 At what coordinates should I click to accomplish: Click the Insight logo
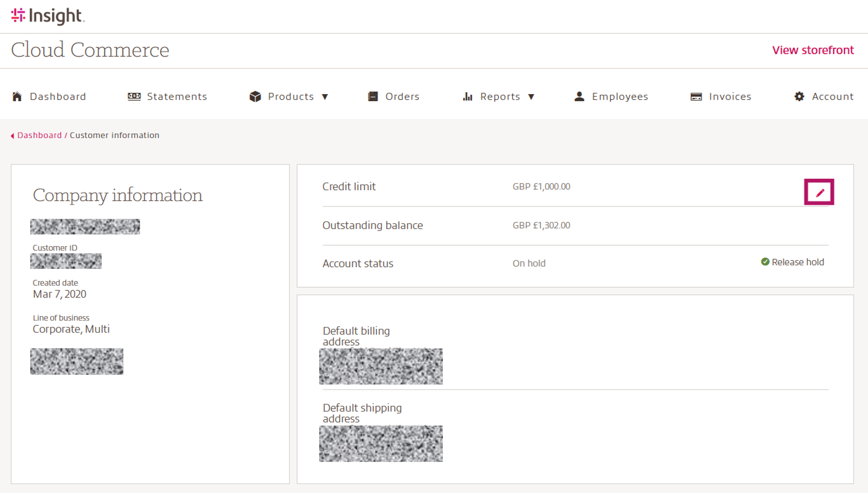48,16
